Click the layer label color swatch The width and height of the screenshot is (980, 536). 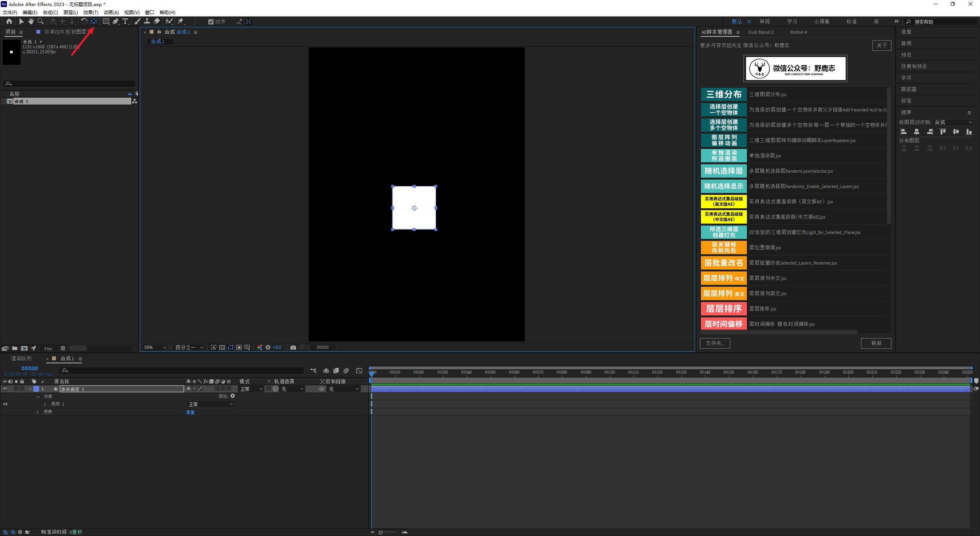click(x=36, y=389)
